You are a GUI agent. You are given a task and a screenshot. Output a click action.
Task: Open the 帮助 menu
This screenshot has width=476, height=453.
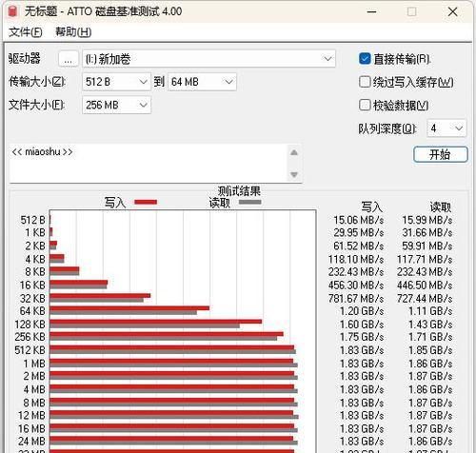point(73,31)
